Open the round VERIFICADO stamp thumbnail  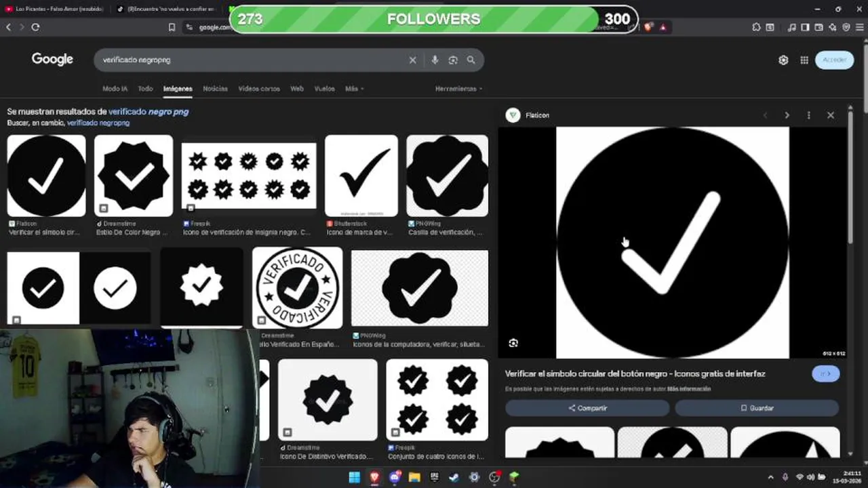pos(297,287)
